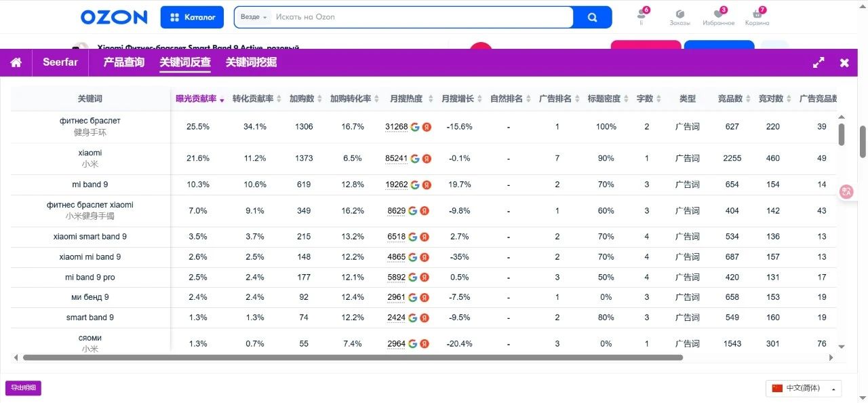Sort table by 竞对数 column
The height and width of the screenshot is (403, 868).
(x=775, y=99)
